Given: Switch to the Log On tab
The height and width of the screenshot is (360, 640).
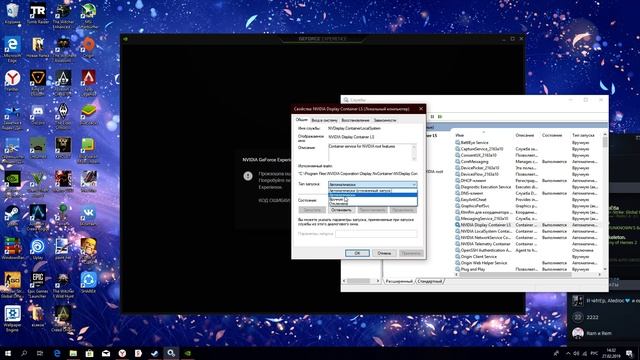Looking at the screenshot, I should click(324, 120).
